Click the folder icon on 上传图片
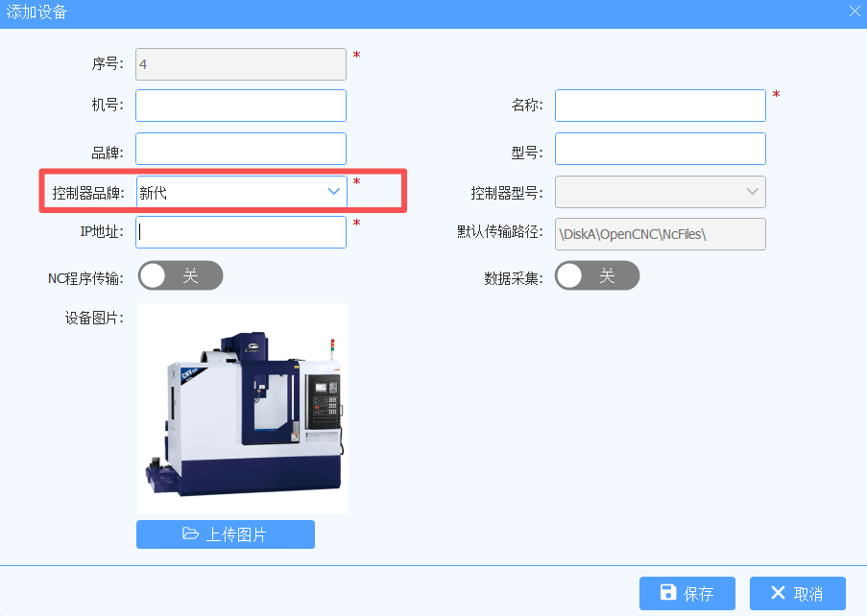 pos(190,533)
